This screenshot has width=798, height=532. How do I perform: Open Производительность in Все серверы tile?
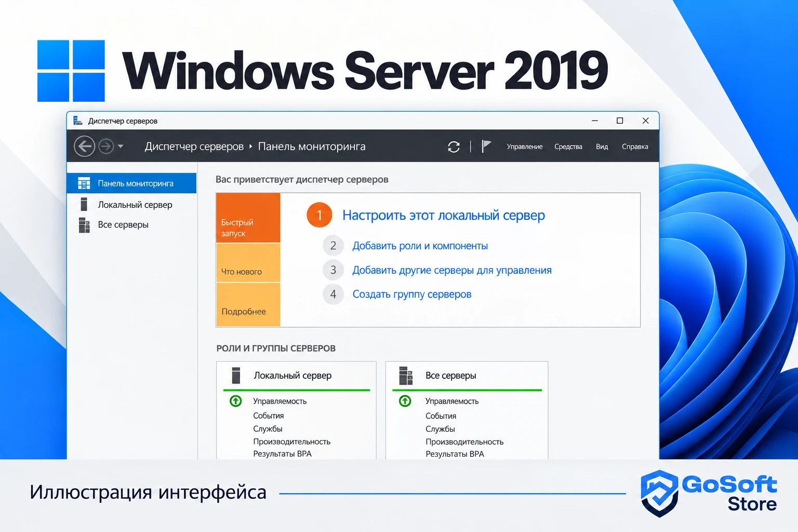point(465,442)
